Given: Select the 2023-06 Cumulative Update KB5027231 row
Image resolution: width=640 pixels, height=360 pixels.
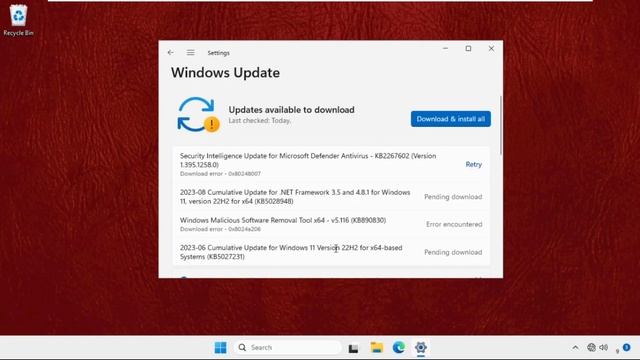Looking at the screenshot, I should [x=331, y=252].
